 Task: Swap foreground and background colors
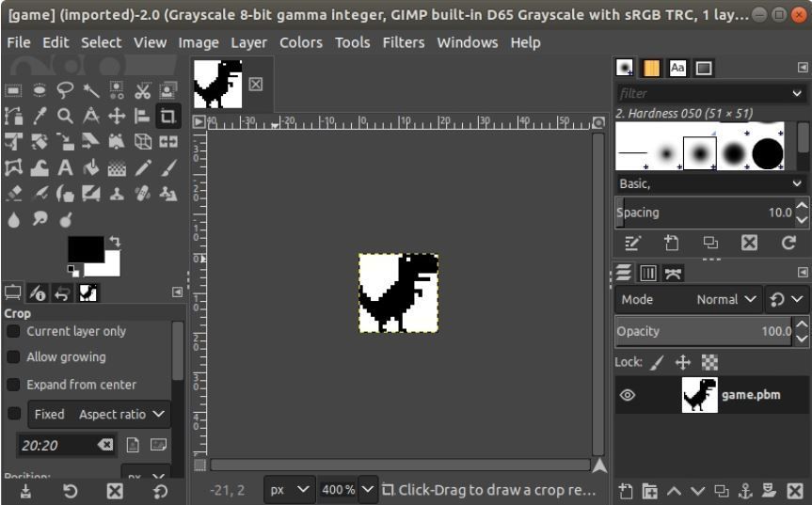115,241
